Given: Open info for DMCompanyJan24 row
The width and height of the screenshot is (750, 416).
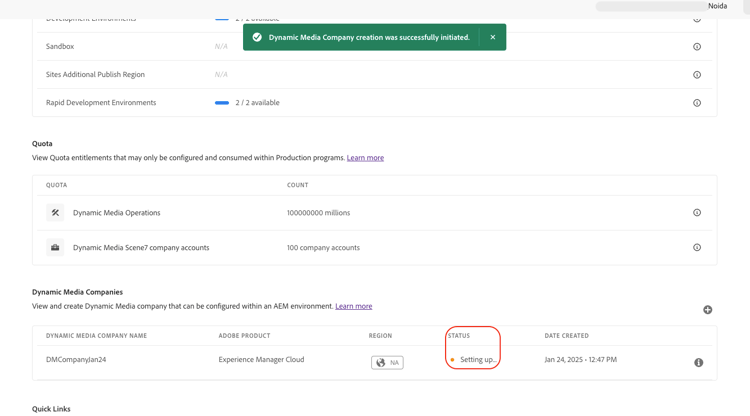Looking at the screenshot, I should tap(698, 362).
